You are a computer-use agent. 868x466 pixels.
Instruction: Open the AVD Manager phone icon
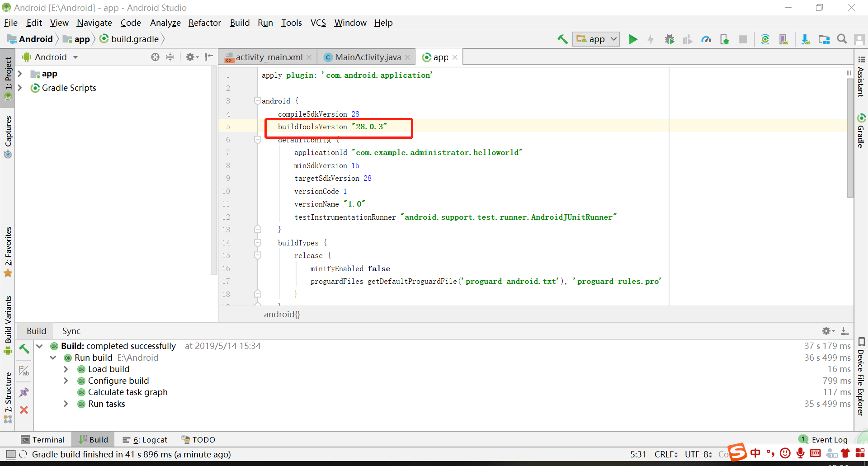[x=783, y=39]
